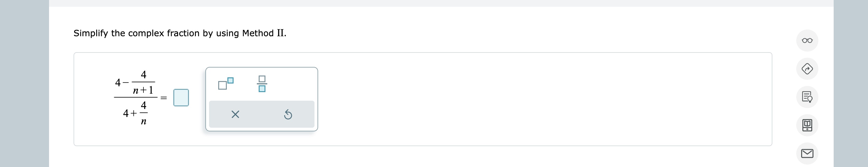The width and height of the screenshot is (868, 167).
Task: Click the small exponent box in the power template
Action: (230, 80)
